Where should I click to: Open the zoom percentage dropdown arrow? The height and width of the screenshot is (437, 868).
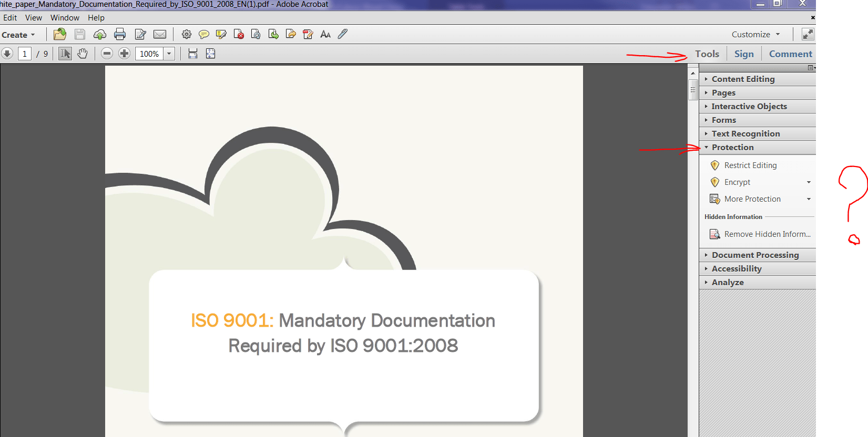pyautogui.click(x=169, y=54)
